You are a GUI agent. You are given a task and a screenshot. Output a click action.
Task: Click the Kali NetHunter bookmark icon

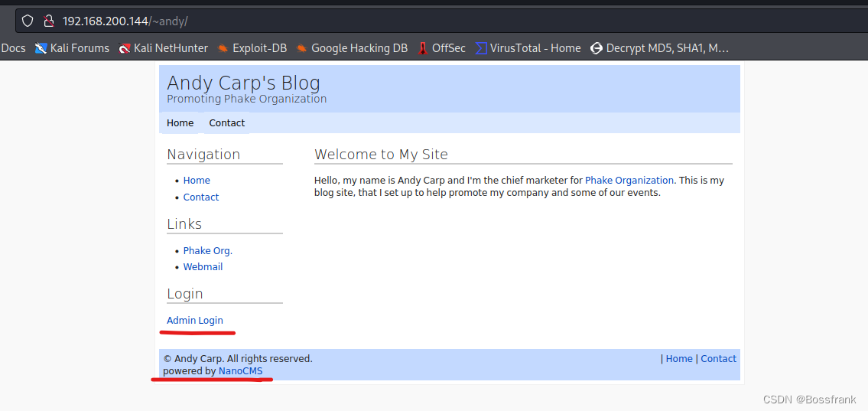(125, 49)
